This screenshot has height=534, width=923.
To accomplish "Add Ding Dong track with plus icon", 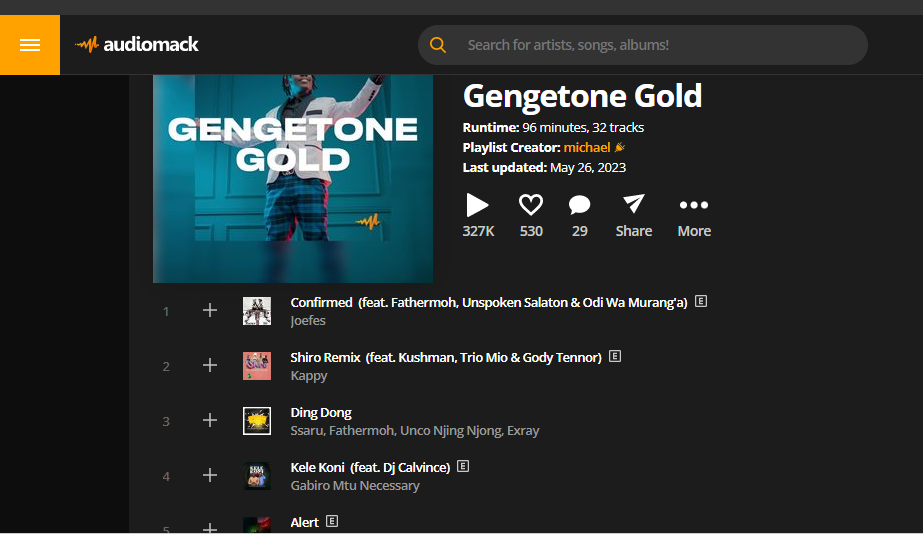I will [210, 420].
